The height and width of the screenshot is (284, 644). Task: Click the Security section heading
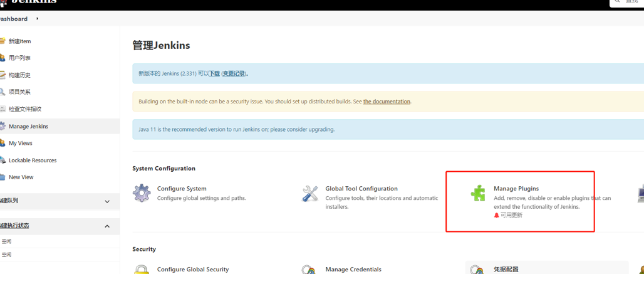pyautogui.click(x=144, y=249)
